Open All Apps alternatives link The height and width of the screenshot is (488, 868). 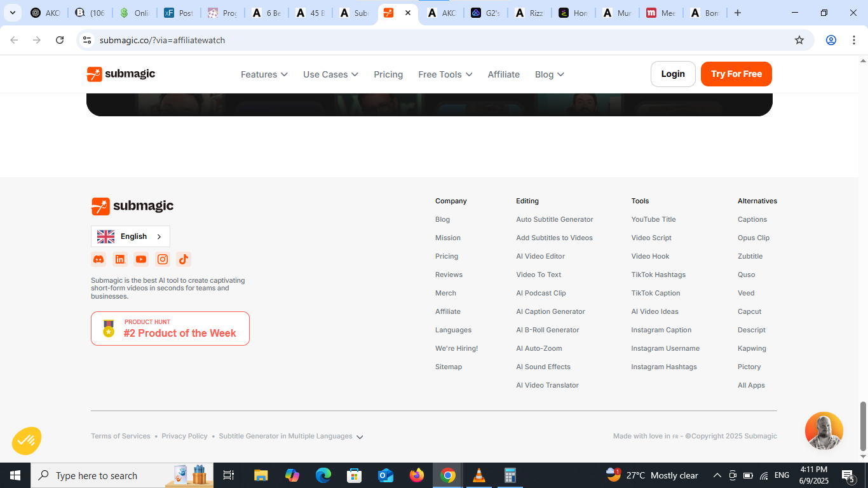click(x=751, y=386)
